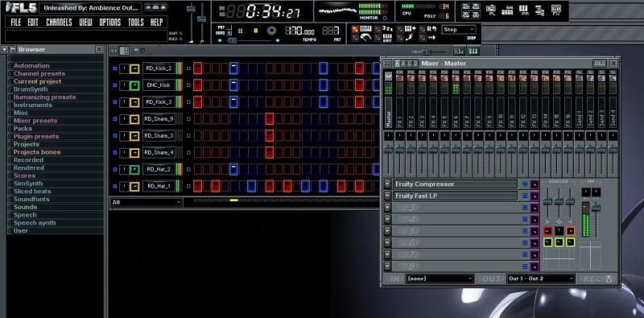Viewport: 644px width, 318px height.
Task: Open the Playlist window via the PL icon
Action: (x=490, y=10)
